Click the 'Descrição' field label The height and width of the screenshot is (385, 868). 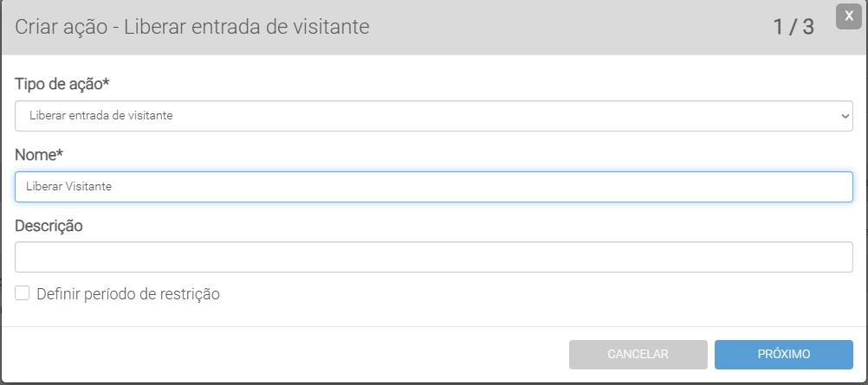click(49, 226)
